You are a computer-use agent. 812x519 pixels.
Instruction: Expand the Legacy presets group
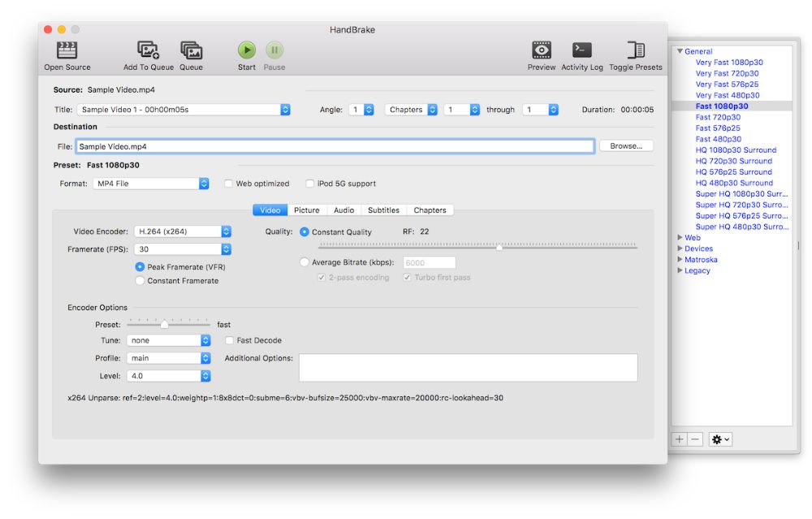pos(680,270)
